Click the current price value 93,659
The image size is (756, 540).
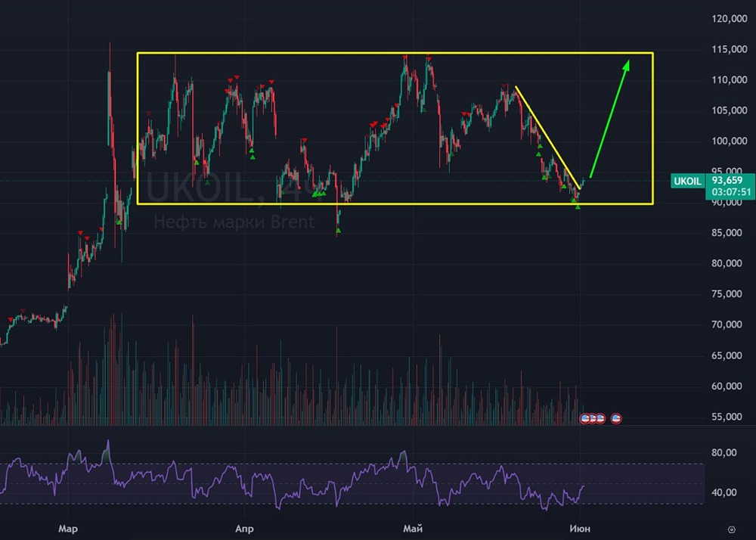coord(728,180)
